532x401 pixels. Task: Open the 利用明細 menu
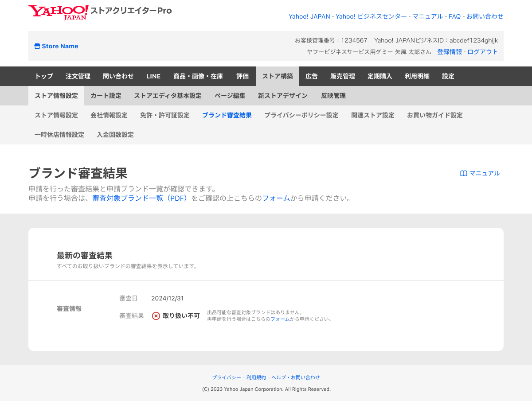[417, 76]
